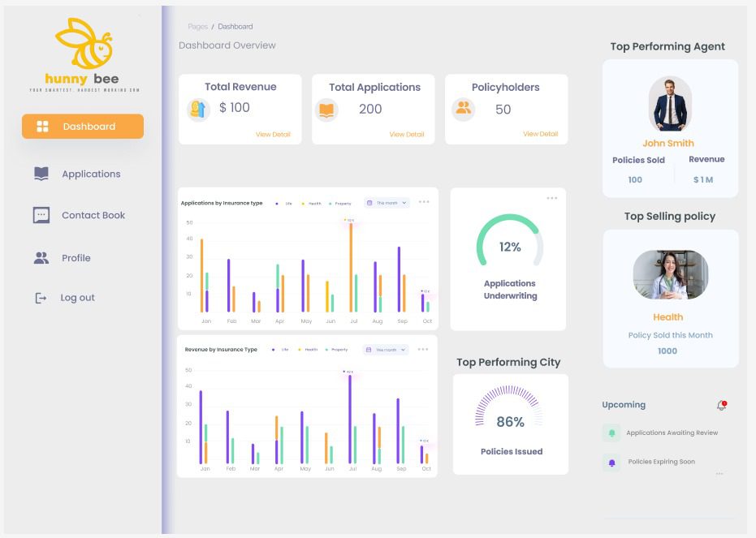Open the notification bell next to Upcoming
This screenshot has height=538, width=756.
coord(720,405)
